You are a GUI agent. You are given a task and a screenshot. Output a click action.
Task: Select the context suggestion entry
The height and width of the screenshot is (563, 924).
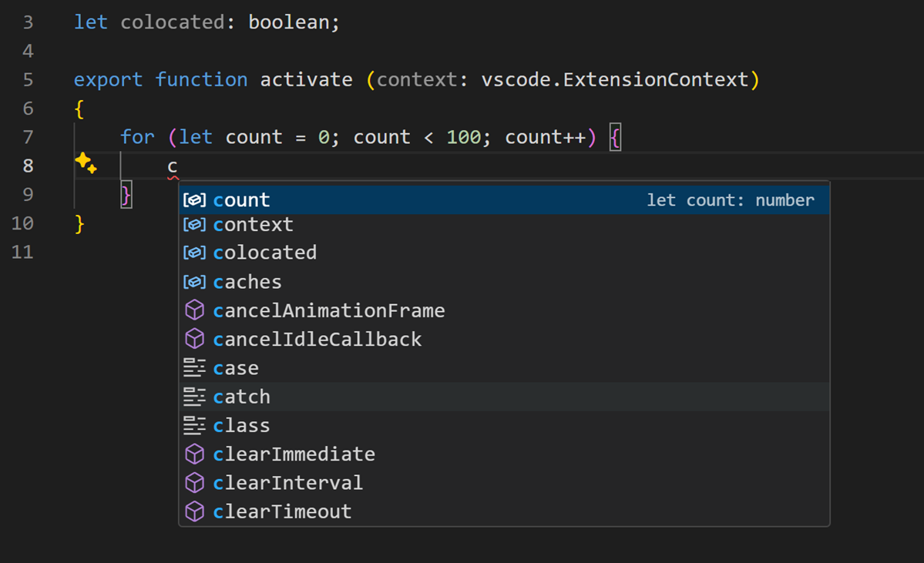[253, 224]
